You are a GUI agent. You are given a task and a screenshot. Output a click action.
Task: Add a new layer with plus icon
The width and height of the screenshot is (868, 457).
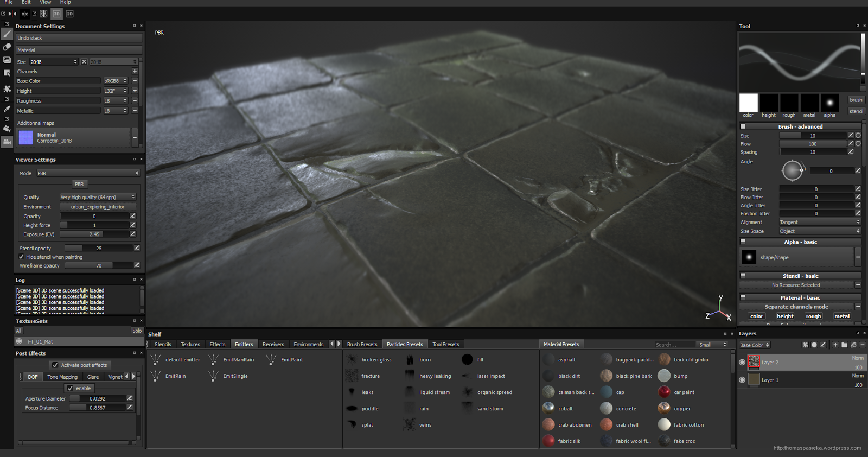[x=835, y=345]
